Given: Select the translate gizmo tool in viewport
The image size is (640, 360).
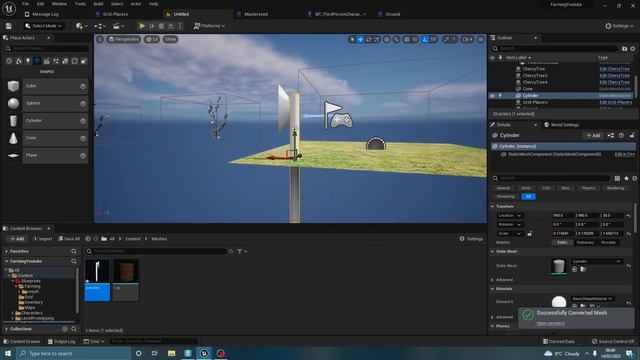Looking at the screenshot, I should [360, 40].
